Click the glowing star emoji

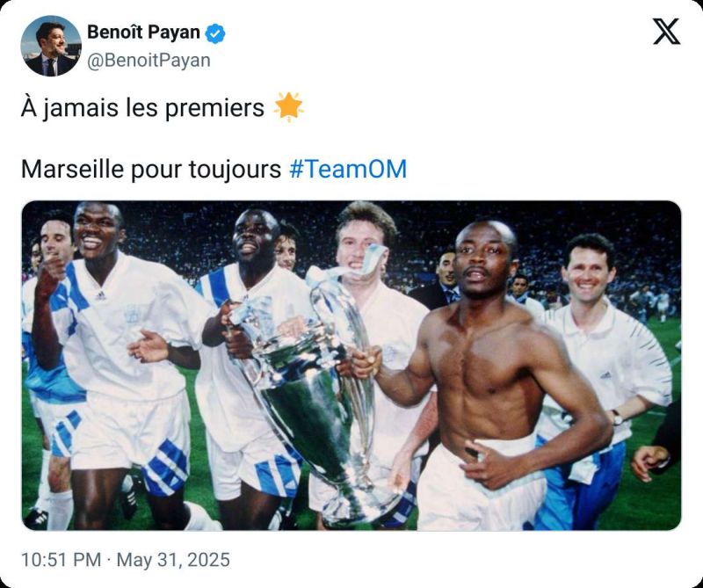pos(289,107)
